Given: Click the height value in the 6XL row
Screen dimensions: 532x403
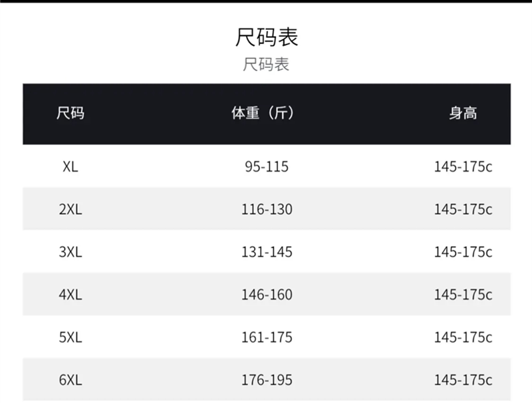Looking at the screenshot, I should point(463,380).
